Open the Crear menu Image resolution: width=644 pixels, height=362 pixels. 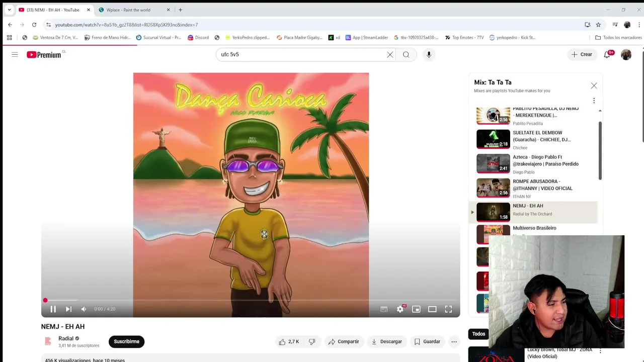[x=582, y=54]
